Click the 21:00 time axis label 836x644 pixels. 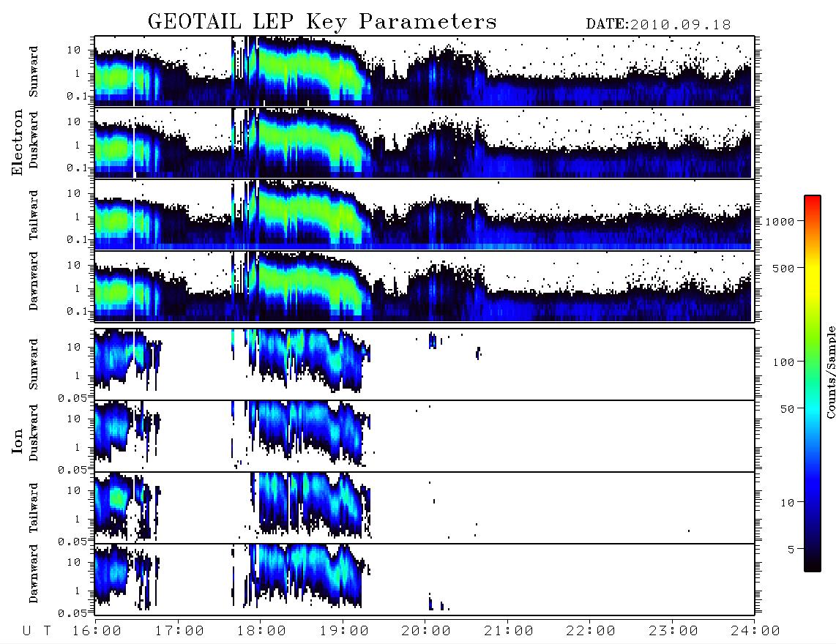(509, 632)
